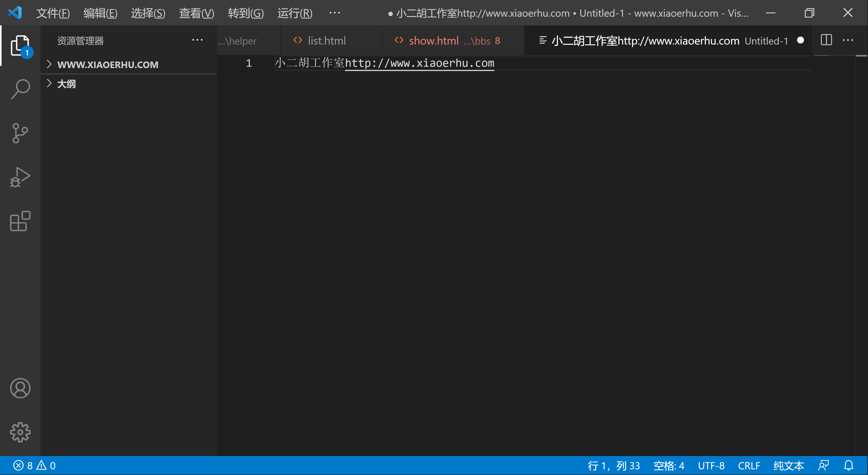The image size is (868, 475).
Task: Open the Manage gear settings
Action: point(20,432)
